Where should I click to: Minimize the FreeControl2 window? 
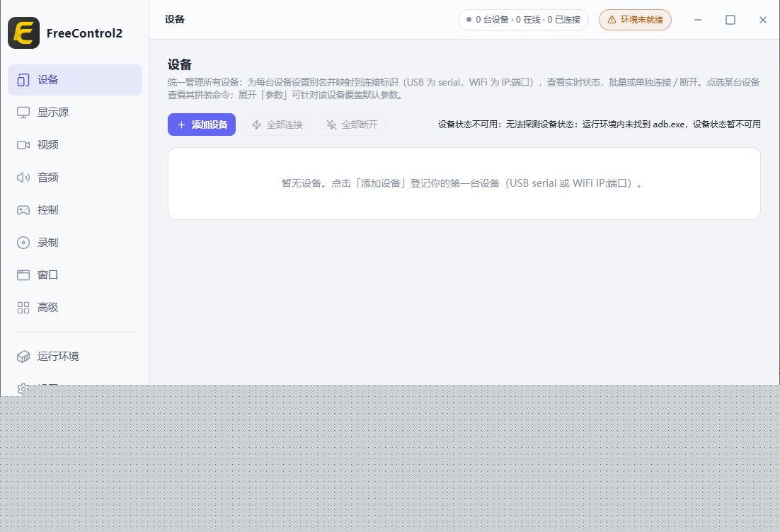click(x=698, y=20)
